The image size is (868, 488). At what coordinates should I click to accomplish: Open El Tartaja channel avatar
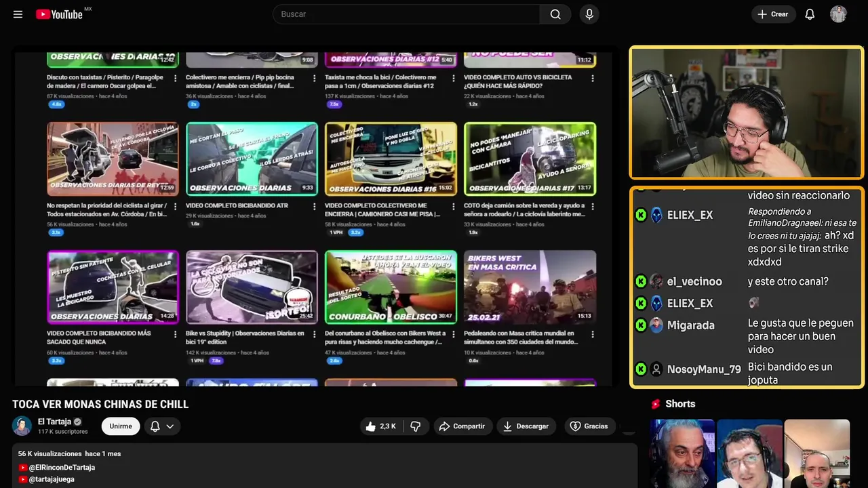[x=22, y=426]
